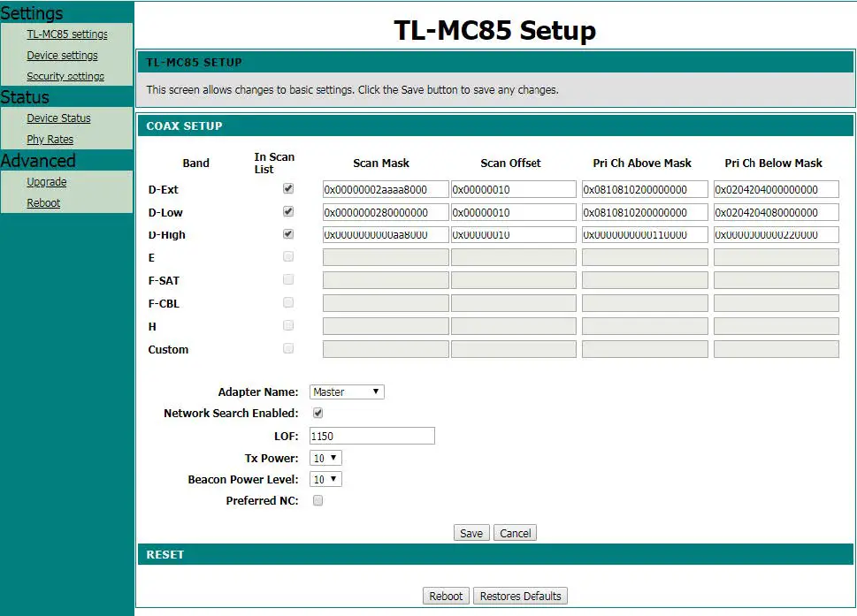View the Device Status page
Image resolution: width=857 pixels, height=616 pixels.
coord(60,118)
